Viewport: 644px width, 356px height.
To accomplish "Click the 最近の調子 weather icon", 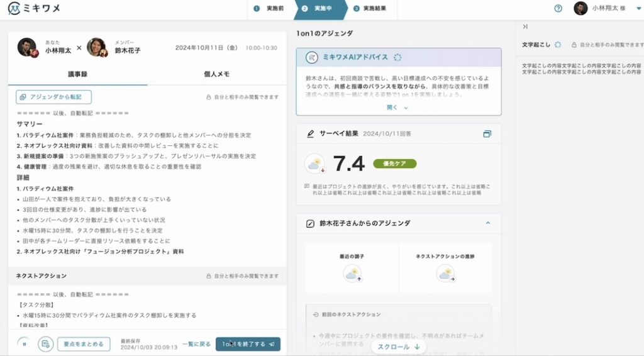I will [x=352, y=274].
